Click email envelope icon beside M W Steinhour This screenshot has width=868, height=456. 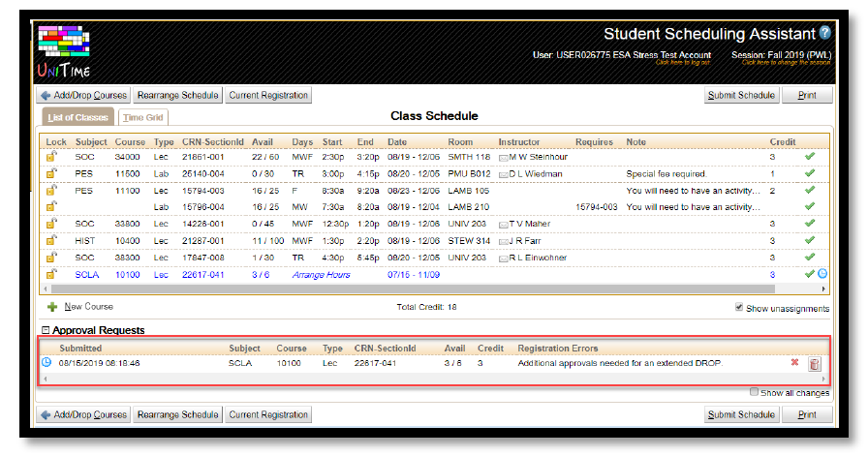point(504,157)
